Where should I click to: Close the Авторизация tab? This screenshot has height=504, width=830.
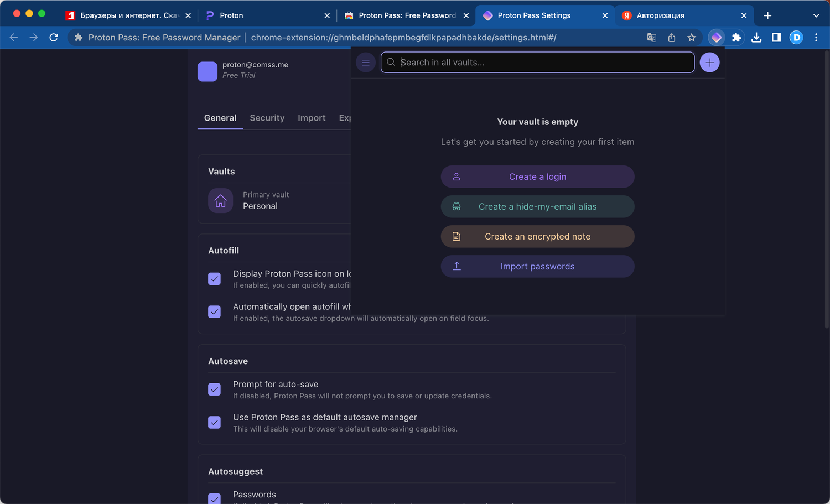pos(744,15)
